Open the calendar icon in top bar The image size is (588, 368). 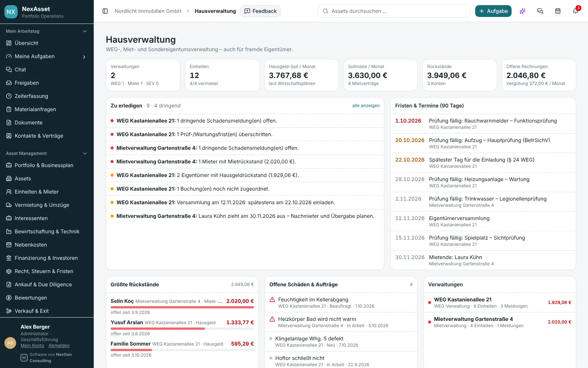558,11
